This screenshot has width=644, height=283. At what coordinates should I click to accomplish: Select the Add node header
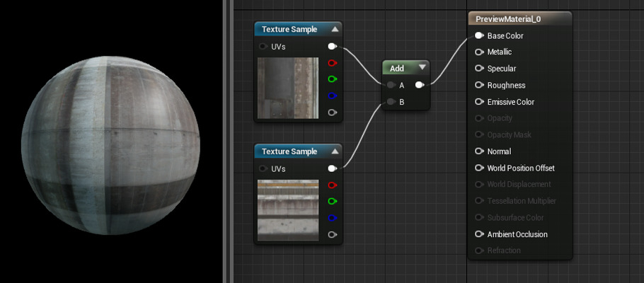pyautogui.click(x=398, y=69)
